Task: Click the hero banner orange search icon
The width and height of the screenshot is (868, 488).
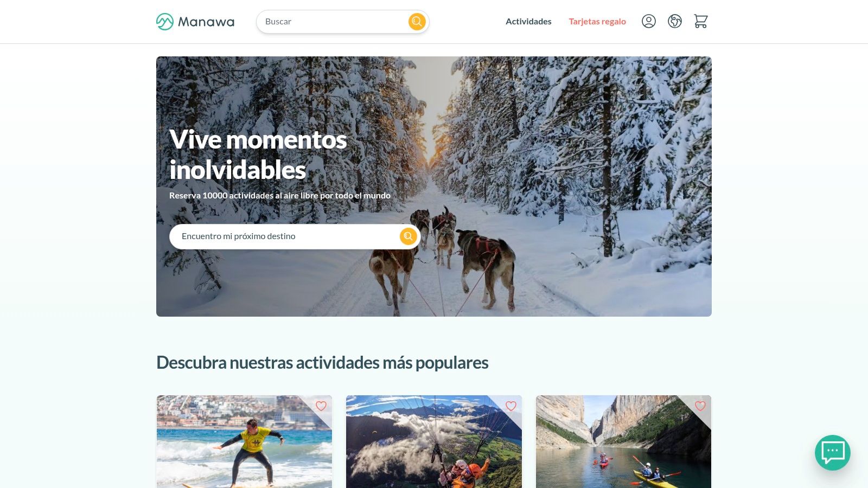Action: (x=409, y=236)
